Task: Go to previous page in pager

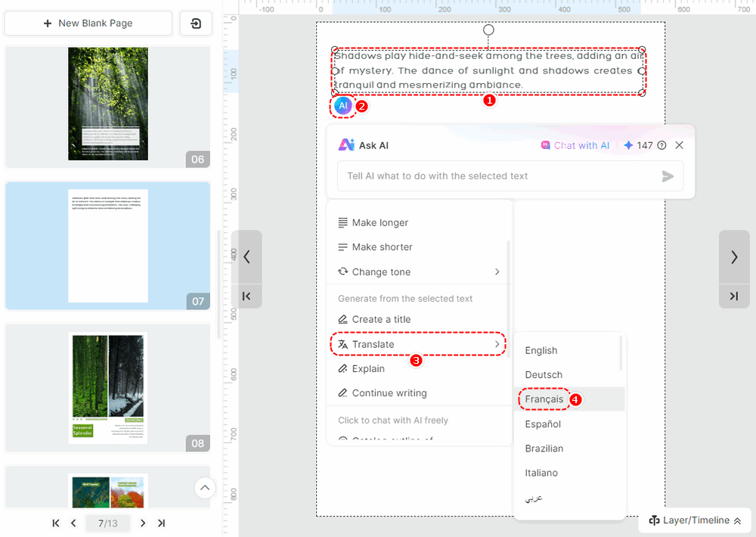Action: tap(73, 523)
